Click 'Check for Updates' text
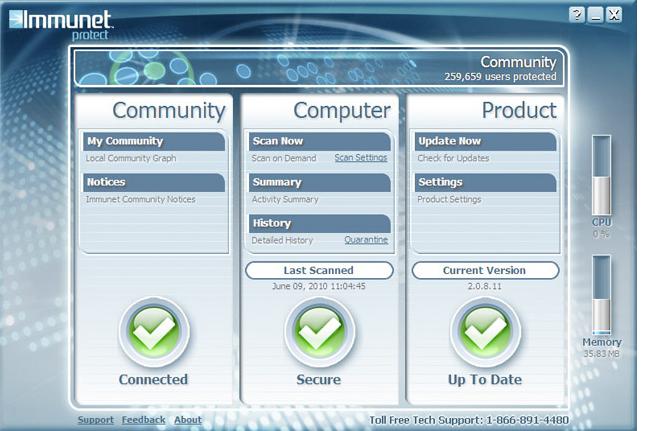 pos(453,158)
